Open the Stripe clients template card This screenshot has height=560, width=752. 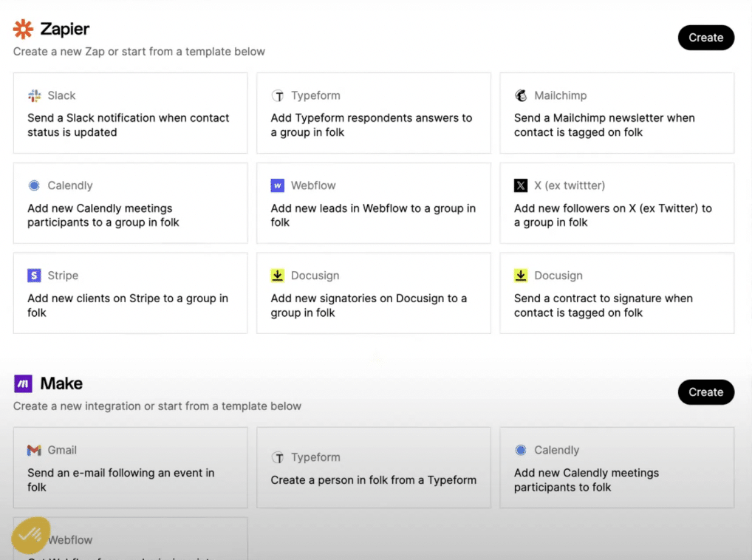[131, 293]
